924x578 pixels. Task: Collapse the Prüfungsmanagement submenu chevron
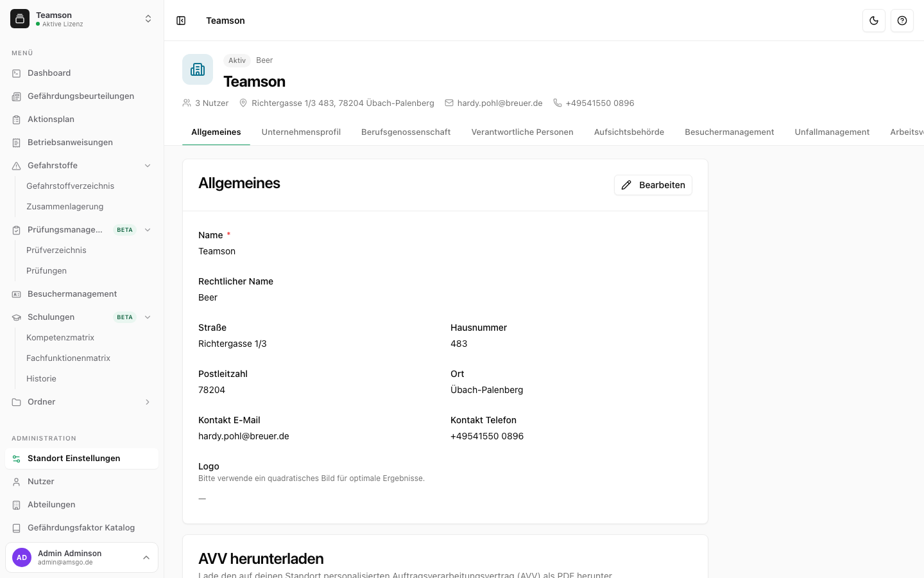click(148, 230)
